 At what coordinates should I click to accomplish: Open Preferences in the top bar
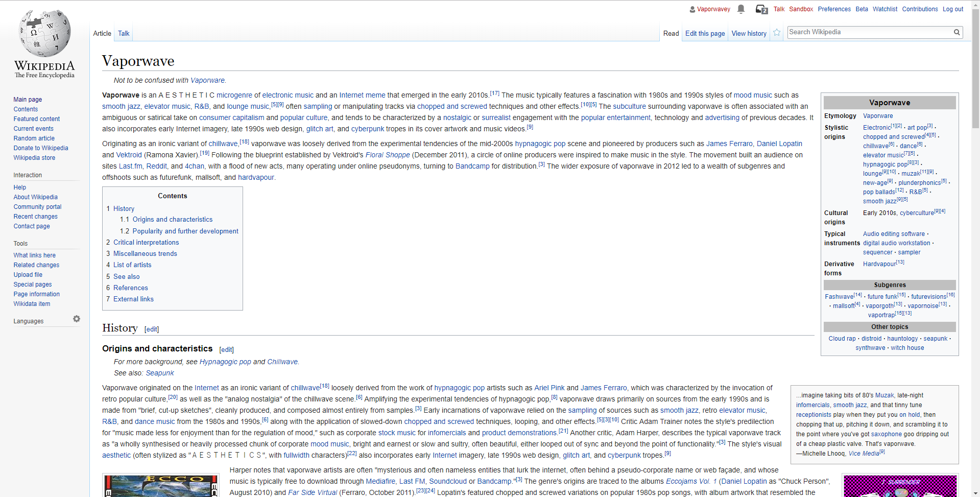(834, 9)
